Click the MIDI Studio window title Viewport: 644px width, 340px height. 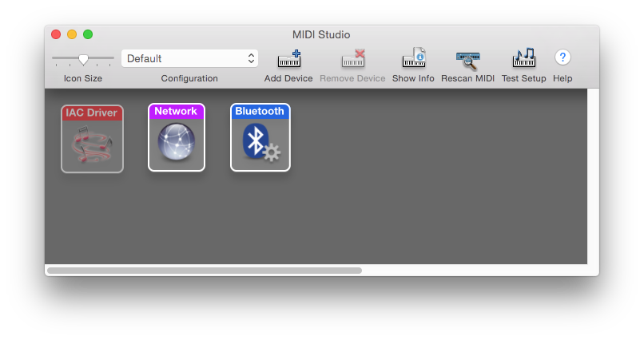coord(321,35)
